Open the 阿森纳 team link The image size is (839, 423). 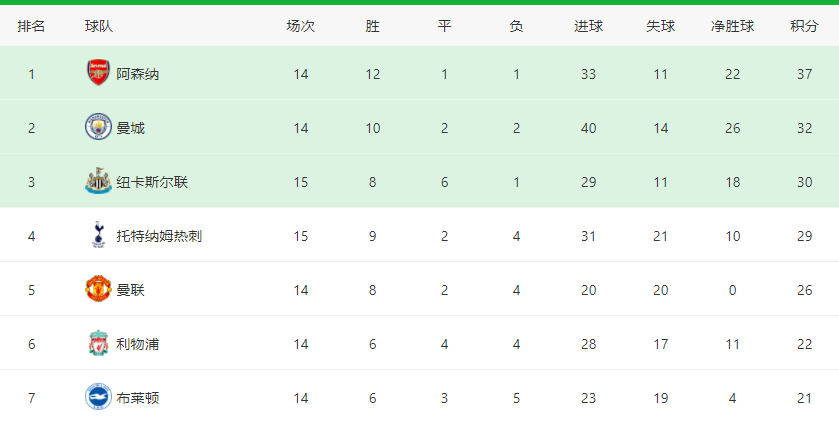138,74
